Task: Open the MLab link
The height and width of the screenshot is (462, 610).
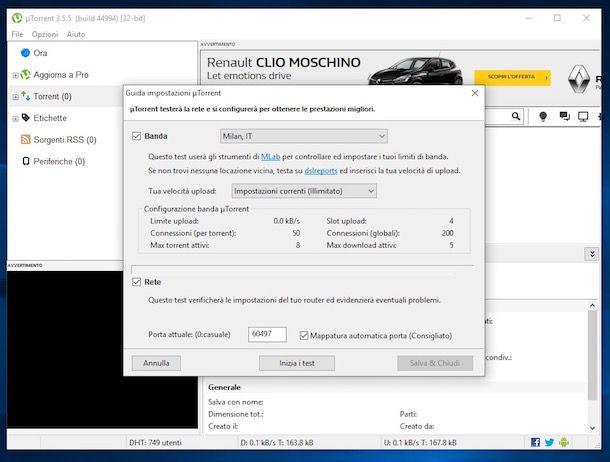Action: click(x=270, y=157)
